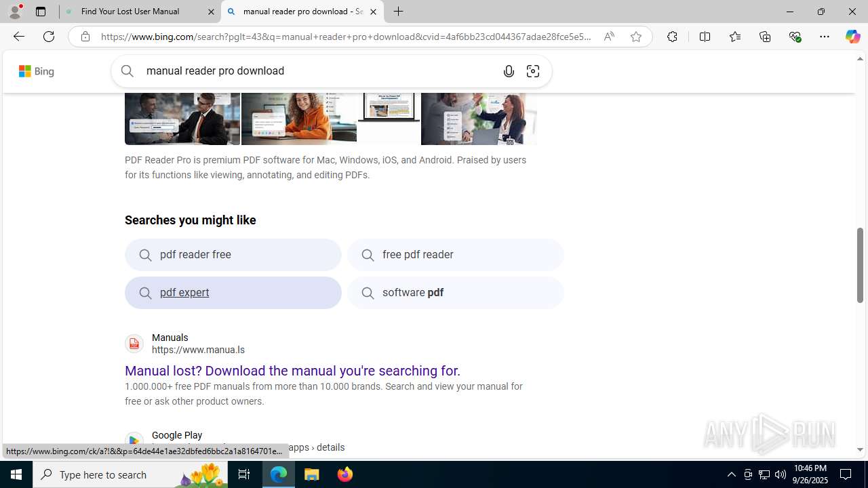
Task: Select manual reader pro download tab
Action: 302,12
